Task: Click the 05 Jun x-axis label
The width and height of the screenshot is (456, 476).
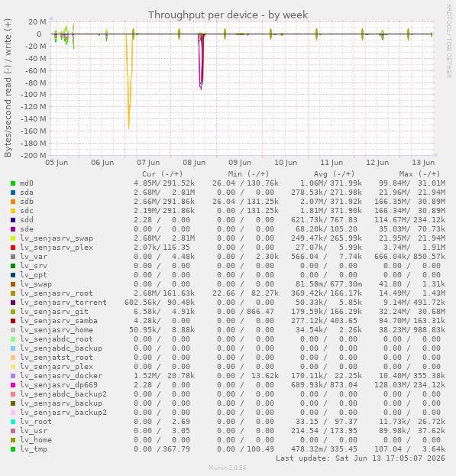Action: click(57, 163)
